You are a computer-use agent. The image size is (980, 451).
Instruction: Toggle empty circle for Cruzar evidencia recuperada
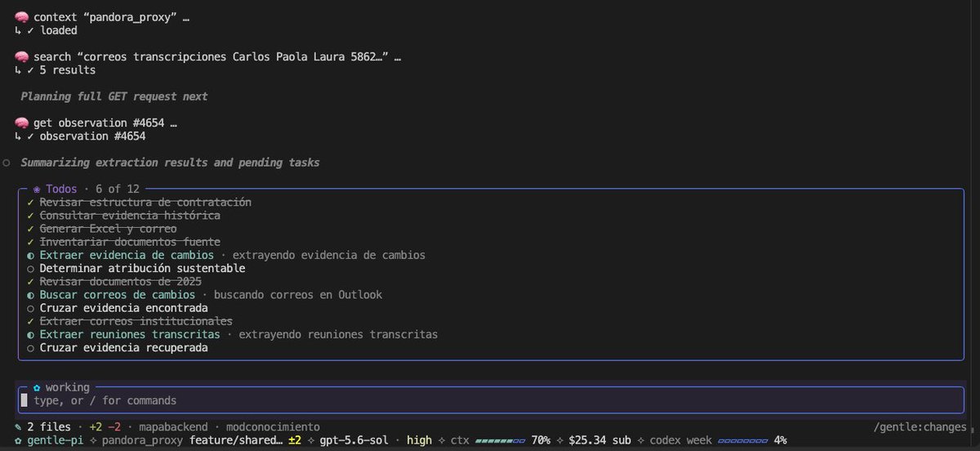[30, 347]
